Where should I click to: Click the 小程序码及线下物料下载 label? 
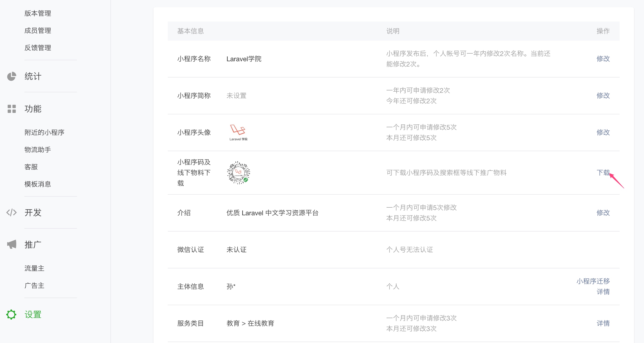194,173
